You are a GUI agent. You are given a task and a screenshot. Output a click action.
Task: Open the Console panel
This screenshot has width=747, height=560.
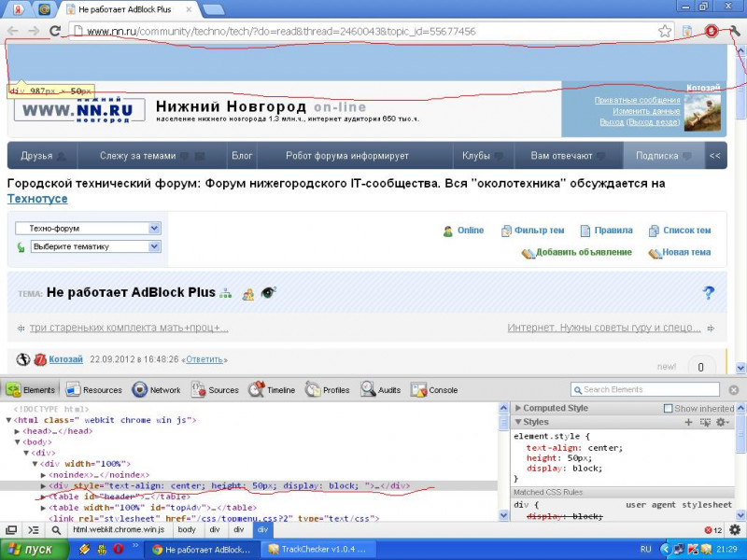coord(434,389)
